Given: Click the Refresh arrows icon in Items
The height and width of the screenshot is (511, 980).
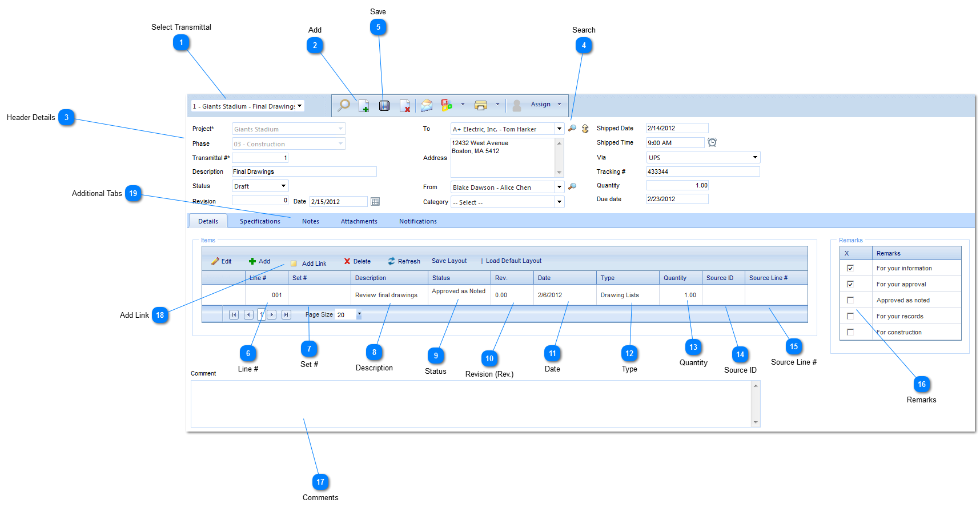Looking at the screenshot, I should point(391,261).
